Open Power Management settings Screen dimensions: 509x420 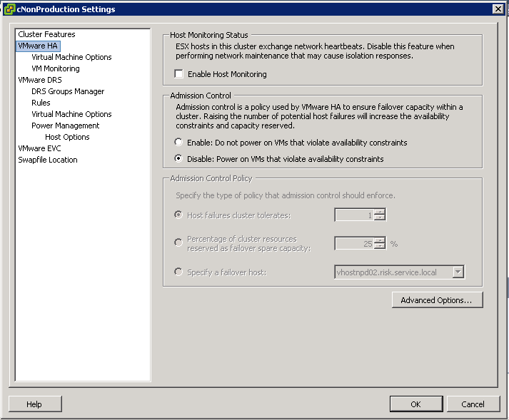[x=65, y=126]
